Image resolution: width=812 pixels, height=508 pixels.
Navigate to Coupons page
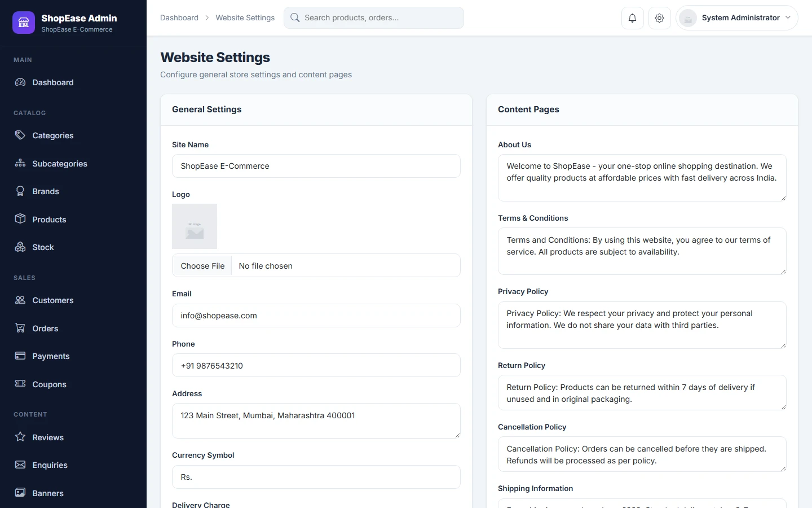coord(73,384)
